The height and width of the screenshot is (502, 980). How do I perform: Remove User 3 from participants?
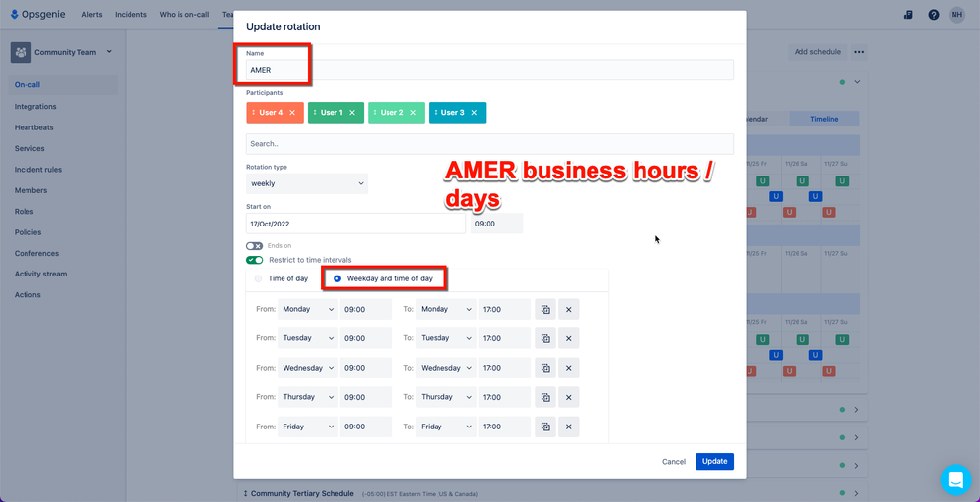(x=474, y=113)
